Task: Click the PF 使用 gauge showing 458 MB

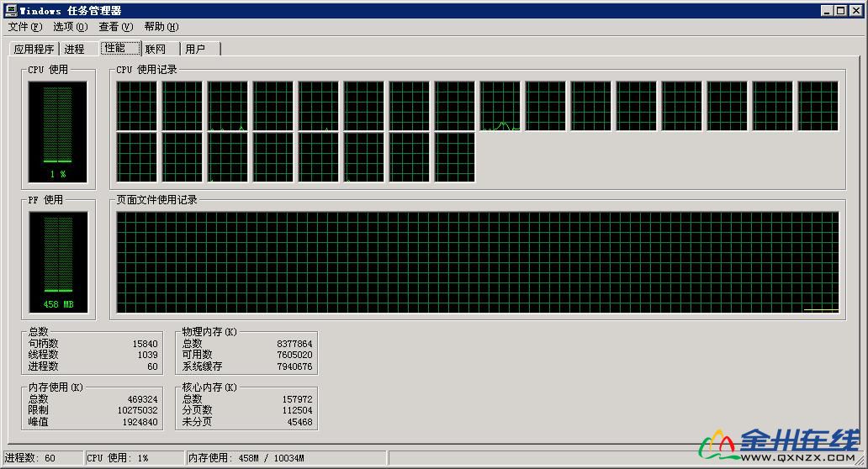Action: (x=58, y=262)
